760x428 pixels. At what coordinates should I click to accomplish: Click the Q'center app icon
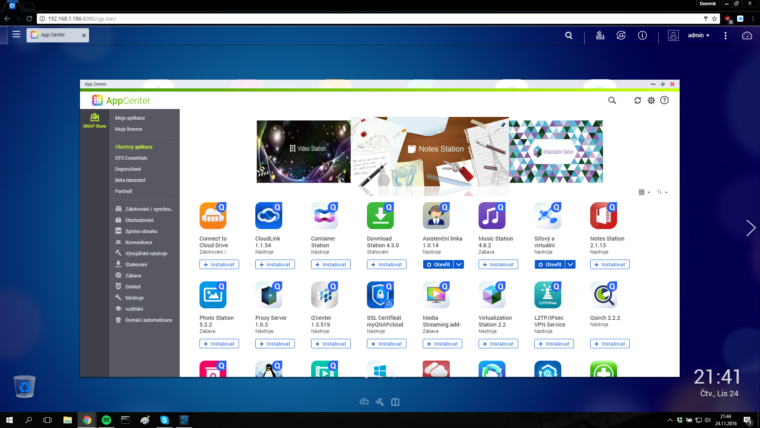[324, 295]
